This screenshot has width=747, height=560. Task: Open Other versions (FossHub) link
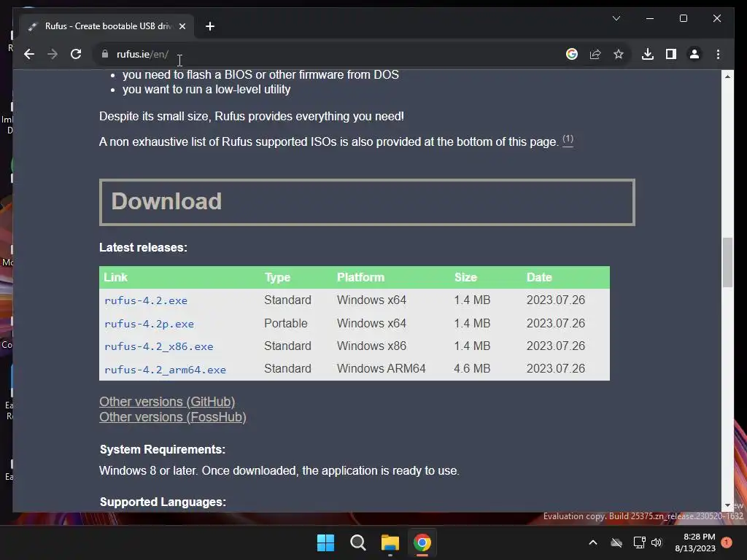coord(172,417)
